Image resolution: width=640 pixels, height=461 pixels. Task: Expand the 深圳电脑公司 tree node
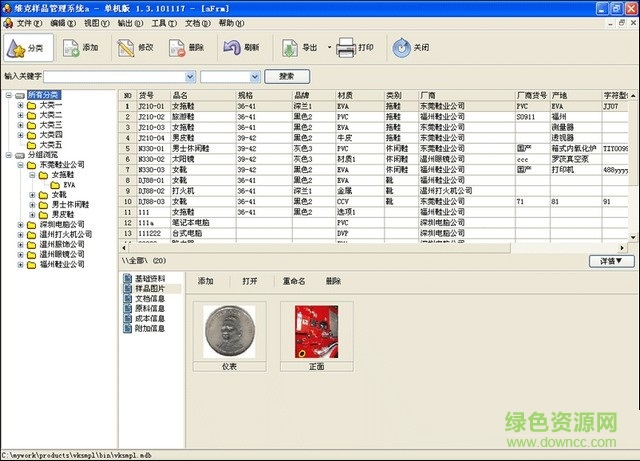point(20,225)
